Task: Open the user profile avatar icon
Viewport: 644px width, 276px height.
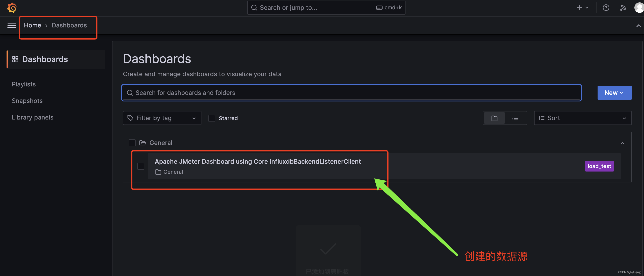Action: [639, 7]
